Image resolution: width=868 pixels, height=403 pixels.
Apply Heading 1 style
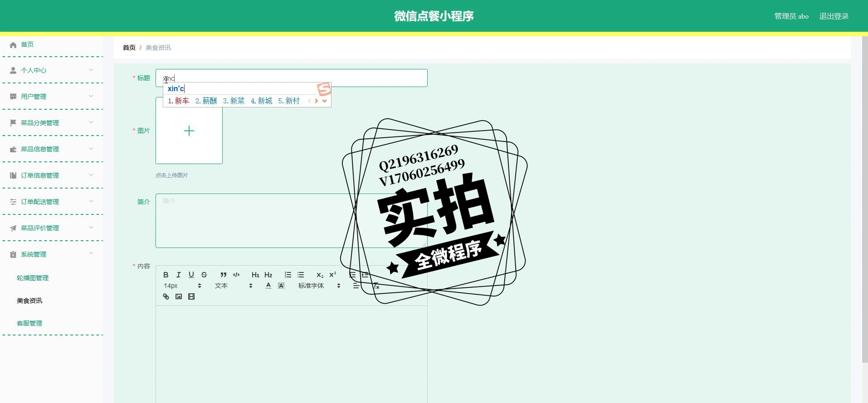point(255,275)
